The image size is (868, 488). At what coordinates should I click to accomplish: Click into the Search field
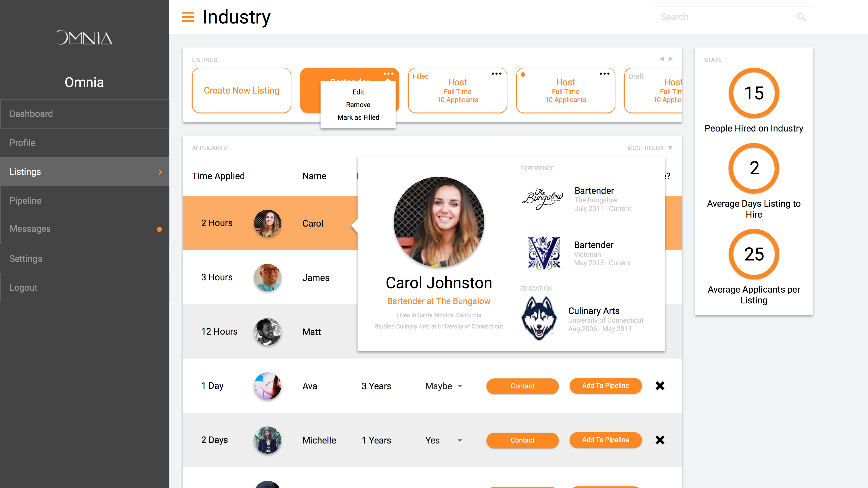point(724,17)
